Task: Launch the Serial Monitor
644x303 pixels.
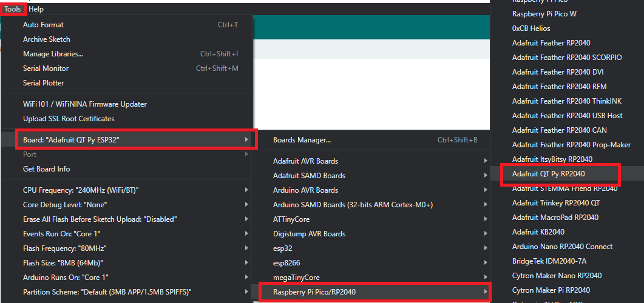Action: pyautogui.click(x=46, y=68)
